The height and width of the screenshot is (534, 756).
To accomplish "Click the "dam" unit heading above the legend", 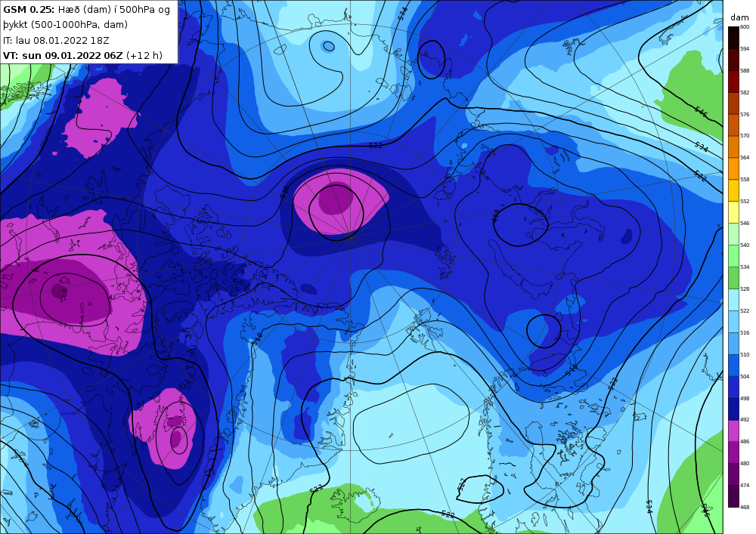I will pyautogui.click(x=739, y=17).
